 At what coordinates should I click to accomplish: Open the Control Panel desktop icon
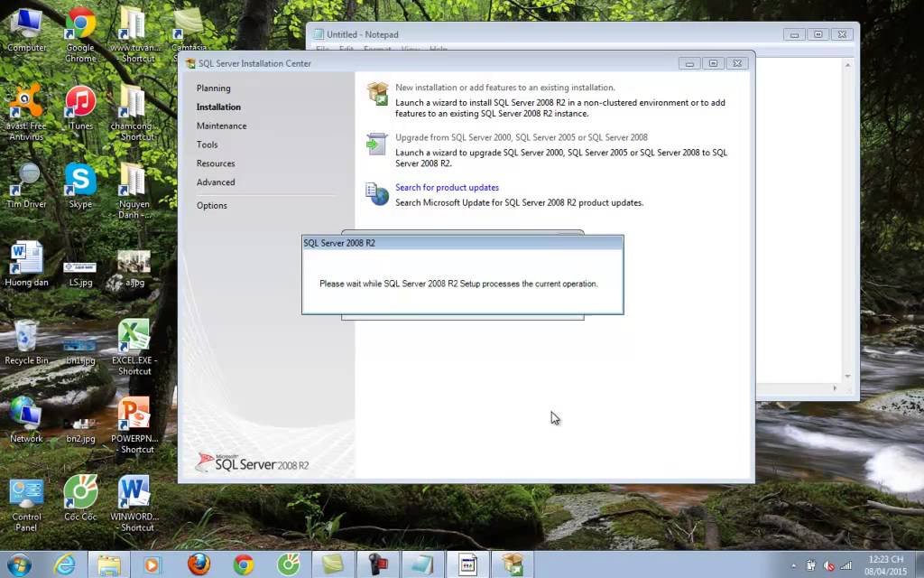(26, 504)
